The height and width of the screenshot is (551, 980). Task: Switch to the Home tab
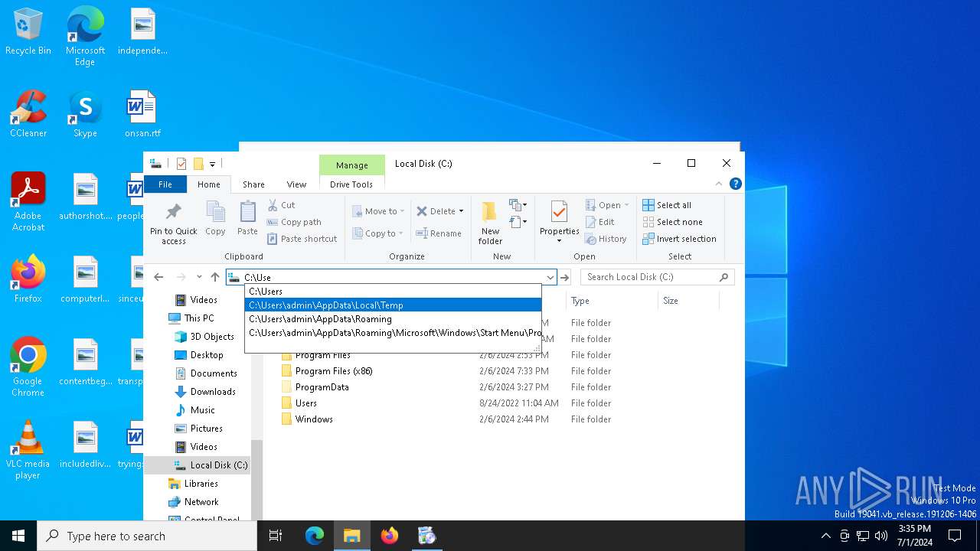click(x=208, y=184)
